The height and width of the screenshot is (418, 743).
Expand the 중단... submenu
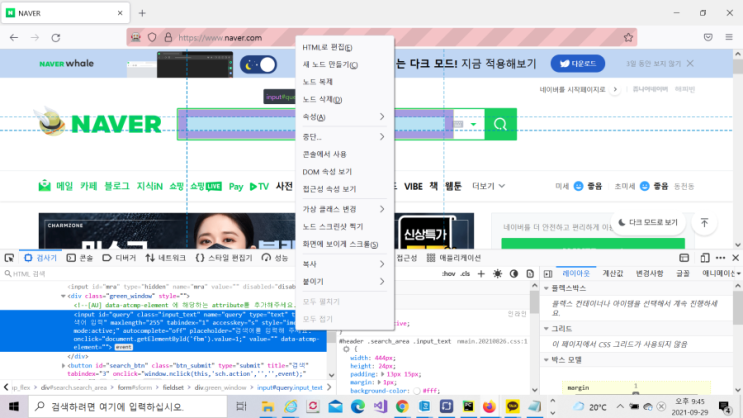344,137
